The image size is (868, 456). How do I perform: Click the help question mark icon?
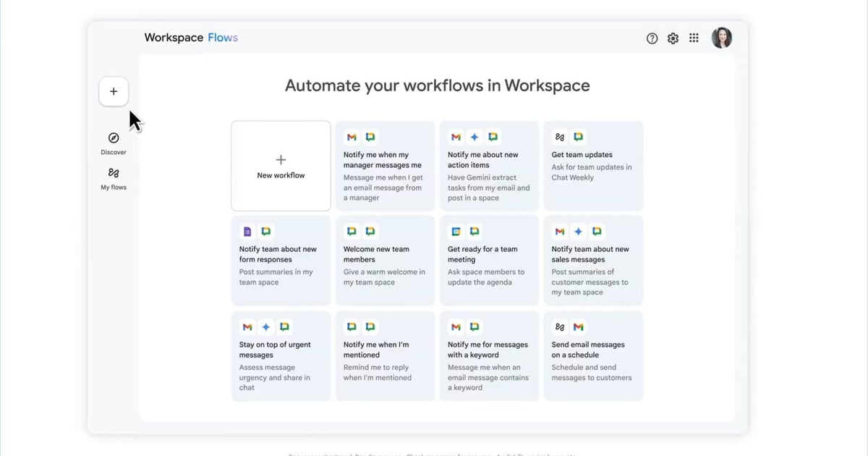[x=652, y=38]
